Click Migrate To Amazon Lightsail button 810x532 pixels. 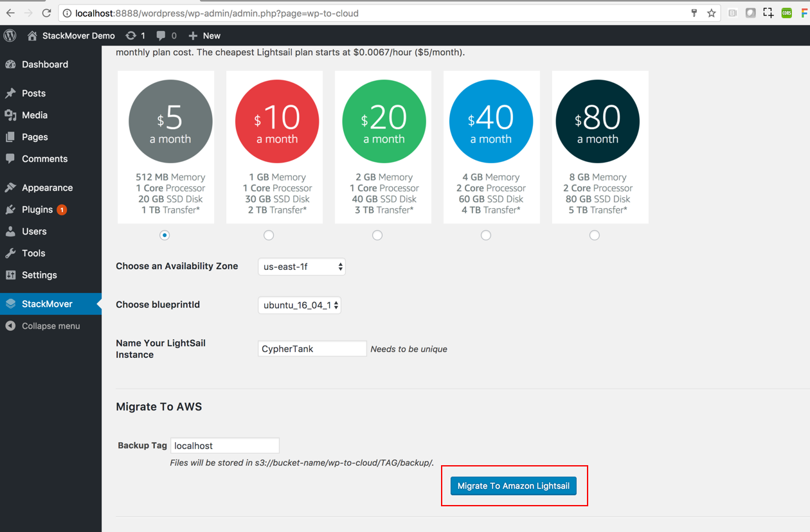coord(514,486)
